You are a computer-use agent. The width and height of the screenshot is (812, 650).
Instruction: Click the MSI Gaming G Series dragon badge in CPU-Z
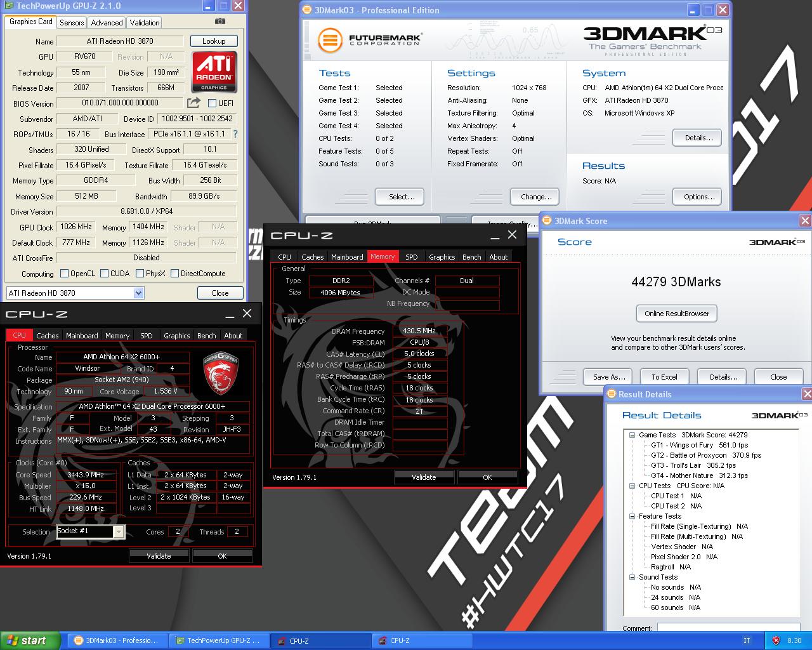coord(220,373)
